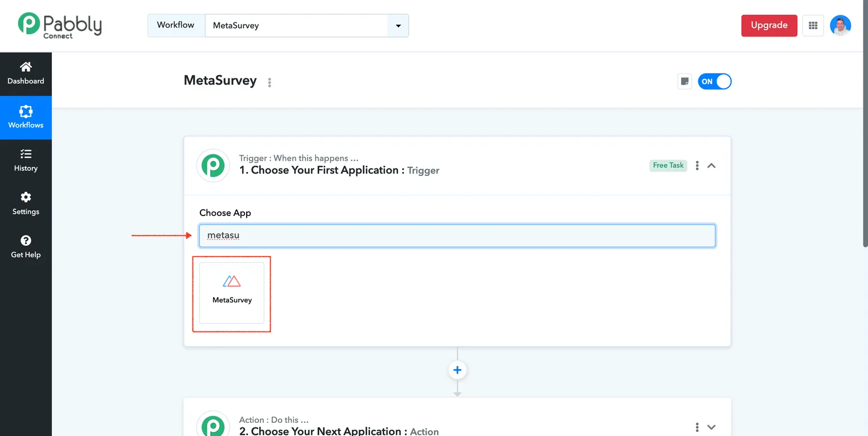The width and height of the screenshot is (868, 436).
Task: Open the MetaSurvey workflow dropdown
Action: [398, 26]
